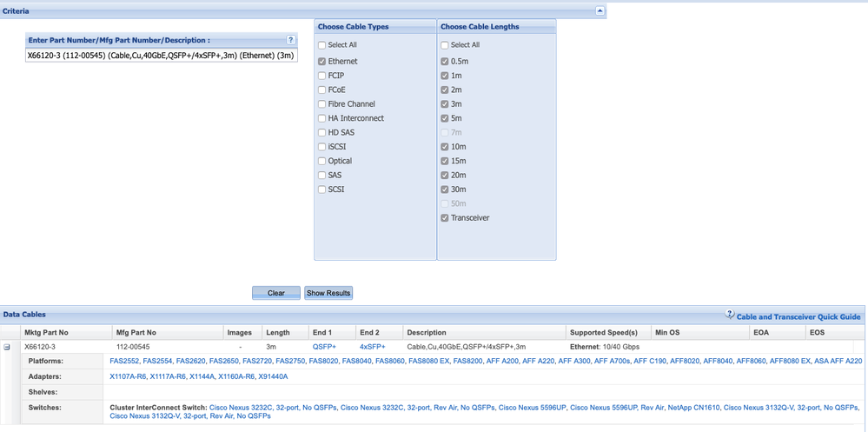Enable the HD SAS cable type

(322, 132)
